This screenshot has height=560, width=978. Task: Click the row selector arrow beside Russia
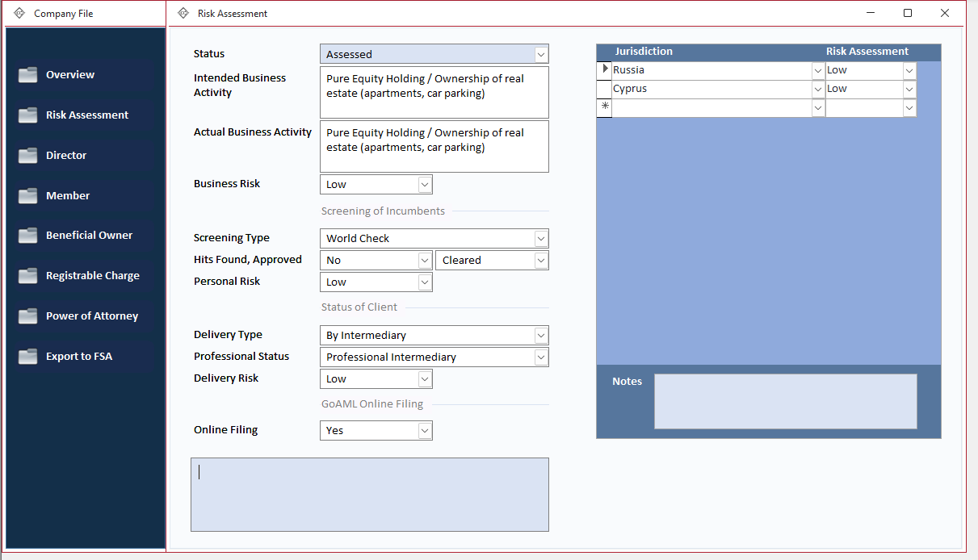[x=604, y=69]
